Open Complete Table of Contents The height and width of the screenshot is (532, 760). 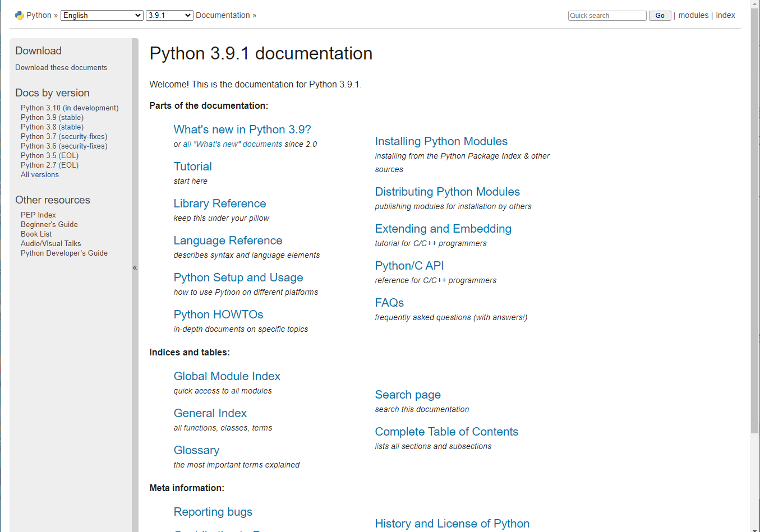coord(446,432)
